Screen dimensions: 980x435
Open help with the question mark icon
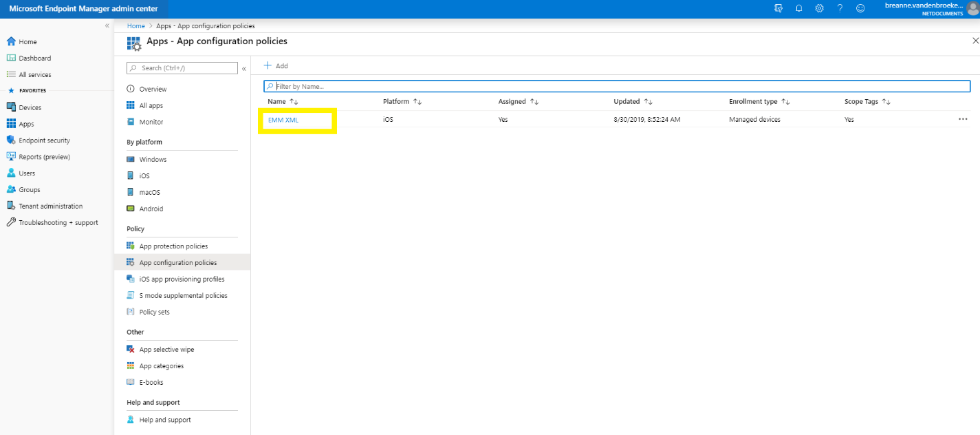(840, 8)
